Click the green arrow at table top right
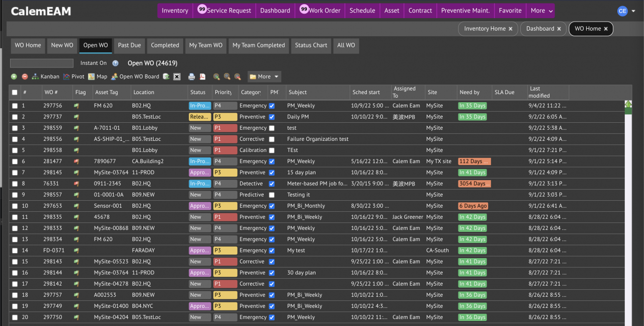Viewport: 644px width, 326px height. point(628,104)
